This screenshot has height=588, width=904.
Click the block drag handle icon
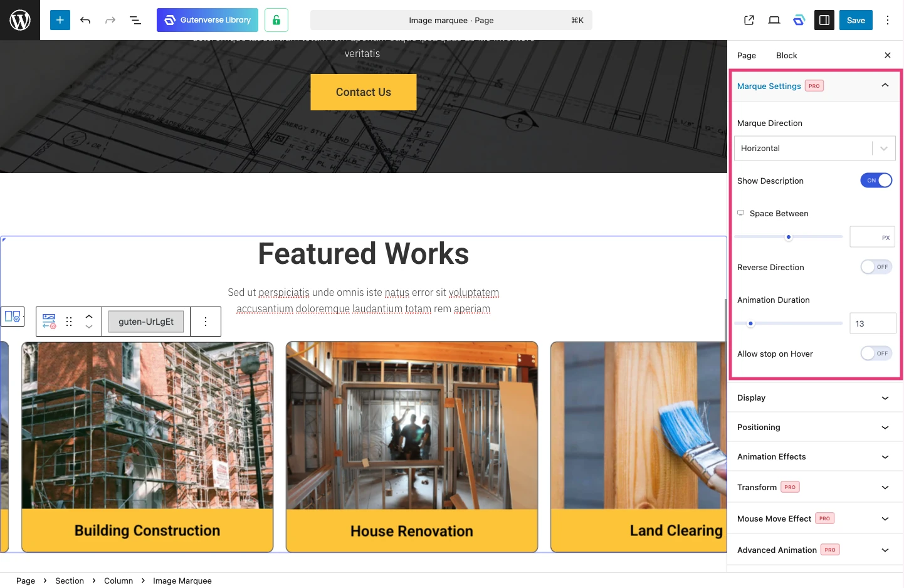(69, 322)
